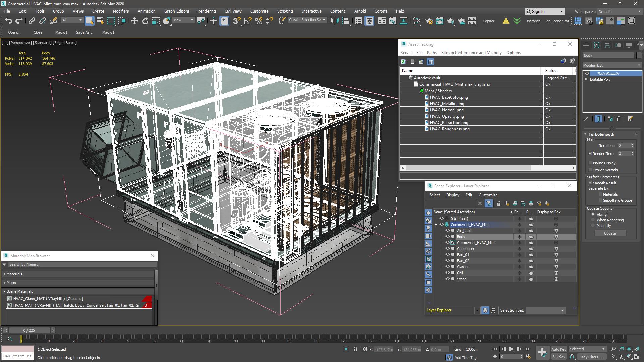
Task: Open Asset Tracking help icon
Action: pos(563,61)
